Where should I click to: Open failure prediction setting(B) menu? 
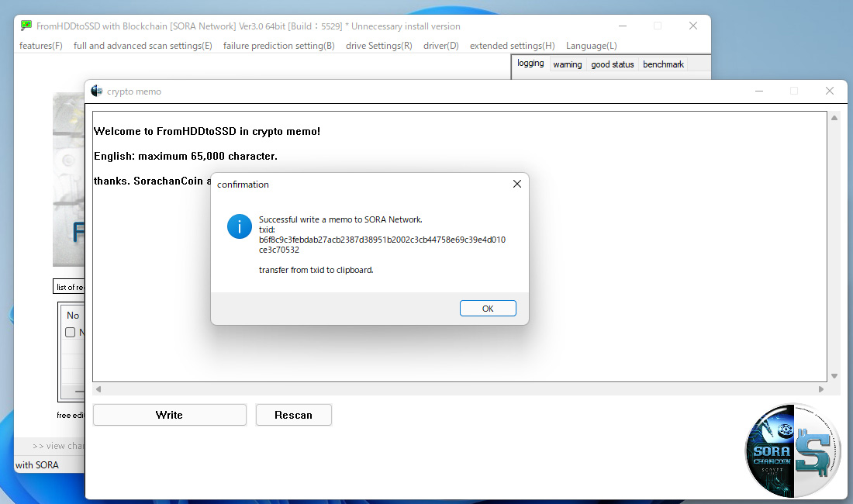(x=279, y=46)
